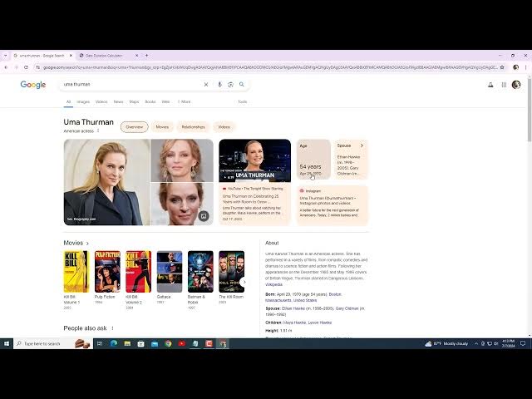The image size is (532, 399).
Task: Expand the Movies section arrow
Action: 87,244
